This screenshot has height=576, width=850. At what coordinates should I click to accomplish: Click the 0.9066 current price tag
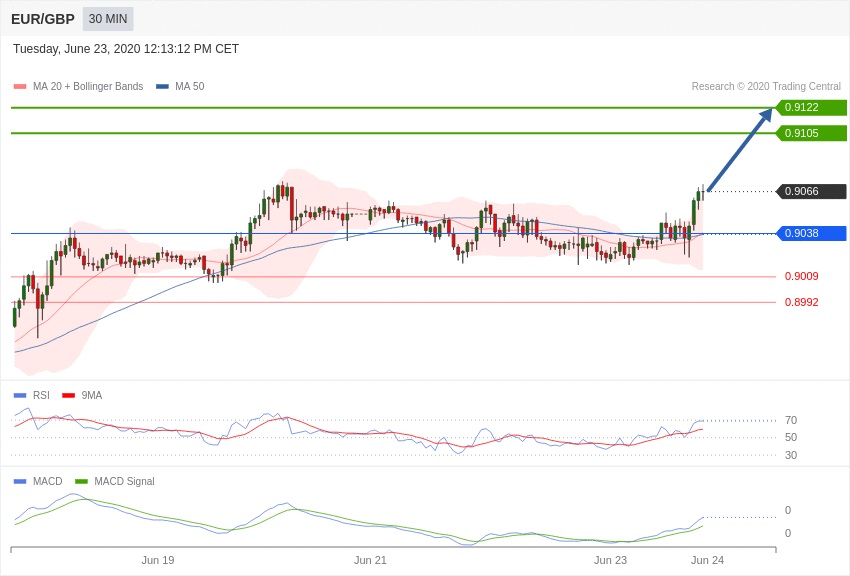click(811, 191)
